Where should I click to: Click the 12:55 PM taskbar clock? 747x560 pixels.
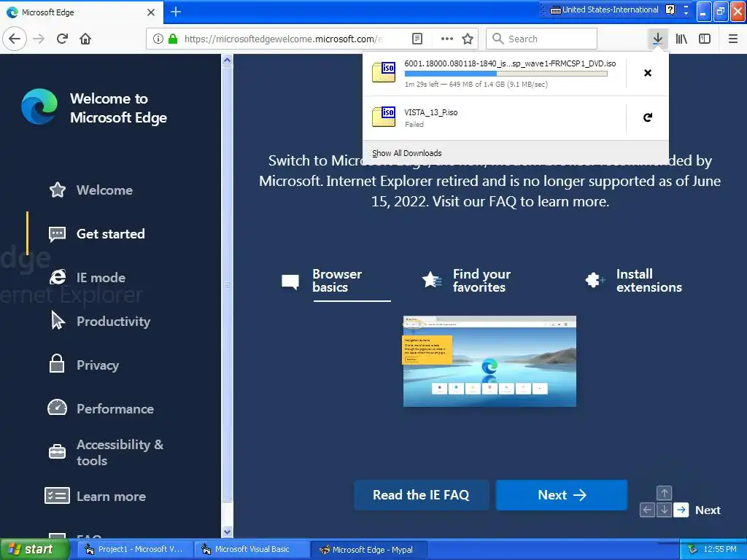720,549
